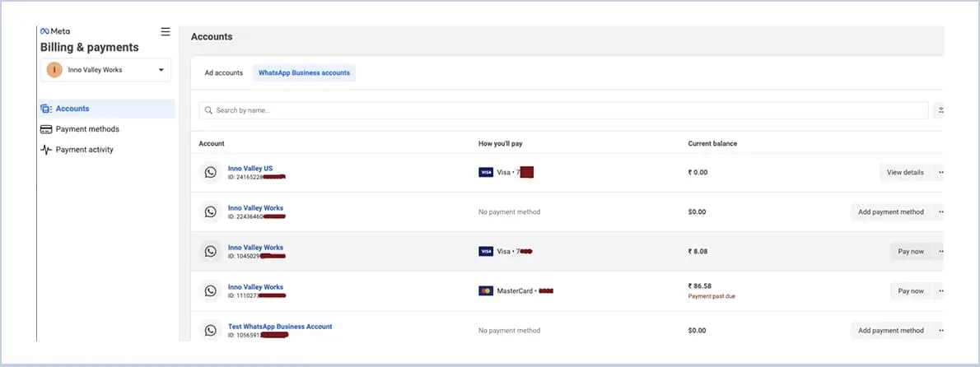Screen dimensions: 980x367
Task: Click the Payment past due notice
Action: (712, 296)
